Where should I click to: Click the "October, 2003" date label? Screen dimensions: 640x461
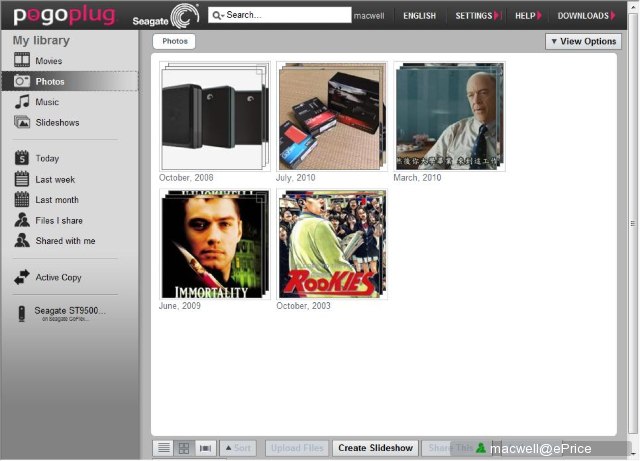tap(303, 306)
